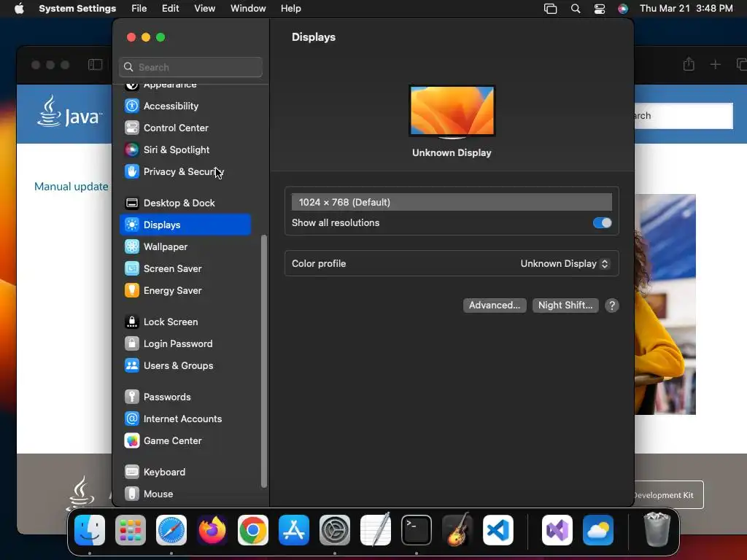Click Manual update link in Safari

[x=71, y=187]
